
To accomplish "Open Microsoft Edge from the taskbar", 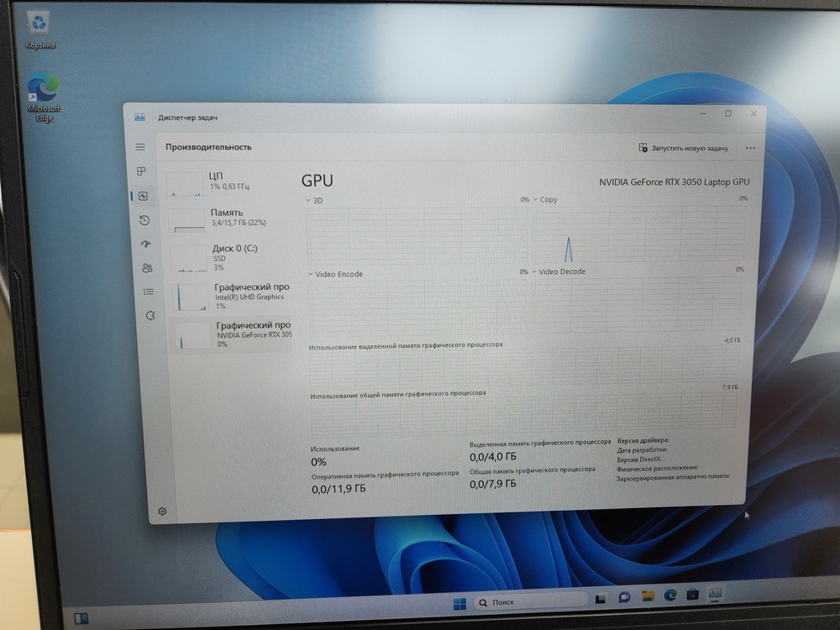I will tap(670, 595).
